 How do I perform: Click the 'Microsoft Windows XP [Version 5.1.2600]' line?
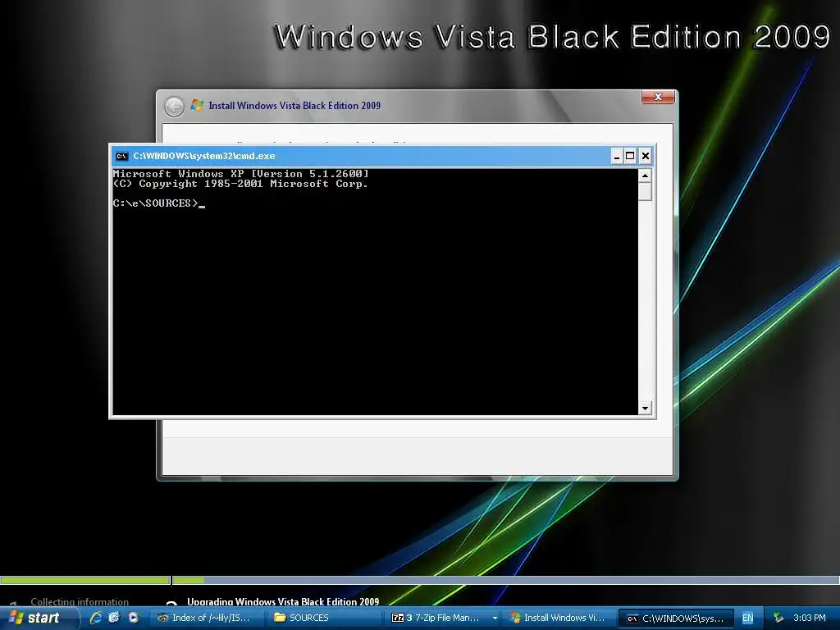[241, 174]
